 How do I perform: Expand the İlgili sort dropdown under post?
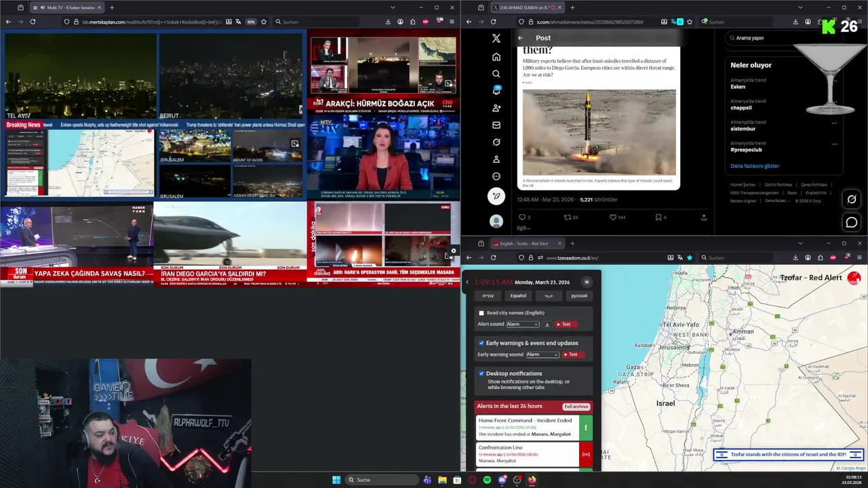524,228
